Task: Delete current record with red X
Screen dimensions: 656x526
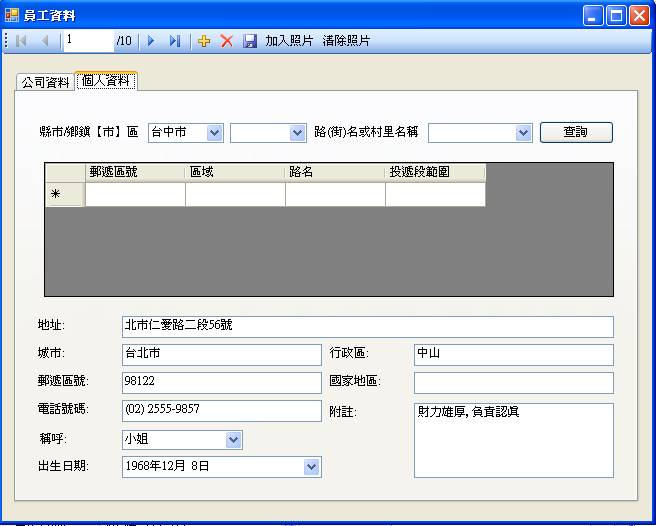Action: coord(227,41)
